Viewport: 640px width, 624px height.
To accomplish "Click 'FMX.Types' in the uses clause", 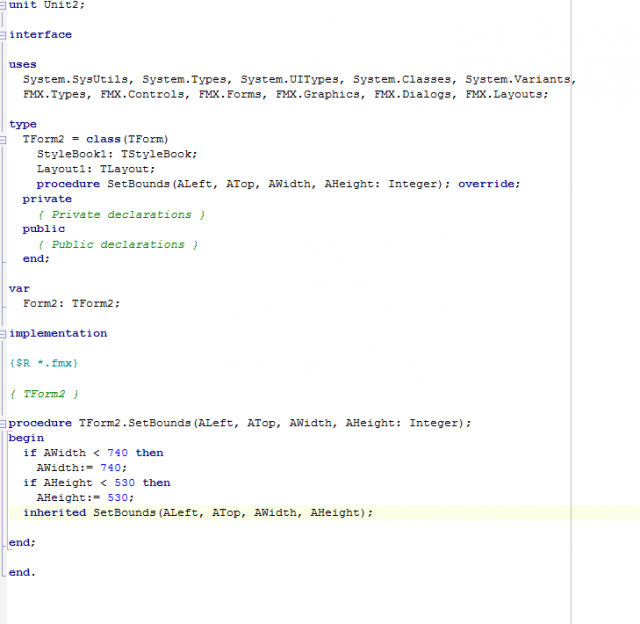I will pyautogui.click(x=54, y=94).
